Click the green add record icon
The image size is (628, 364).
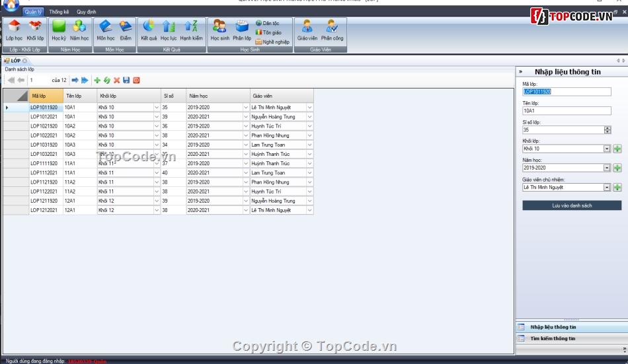point(97,80)
